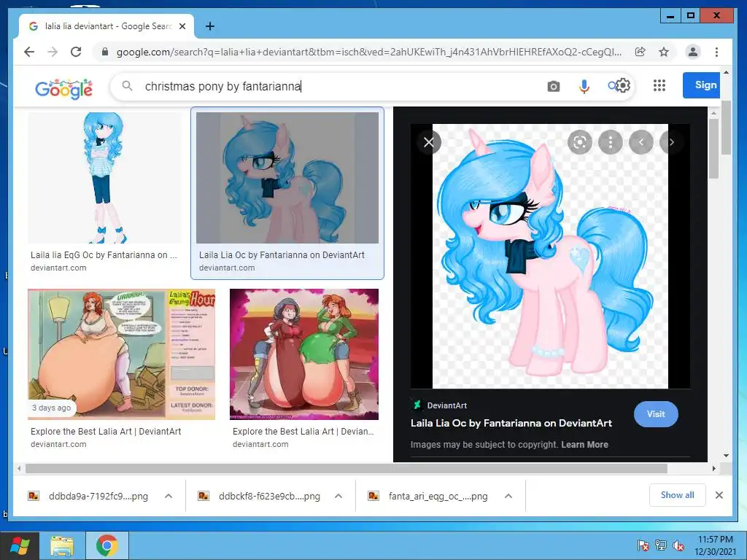
Task: Click the search magnifier icon
Action: (127, 86)
